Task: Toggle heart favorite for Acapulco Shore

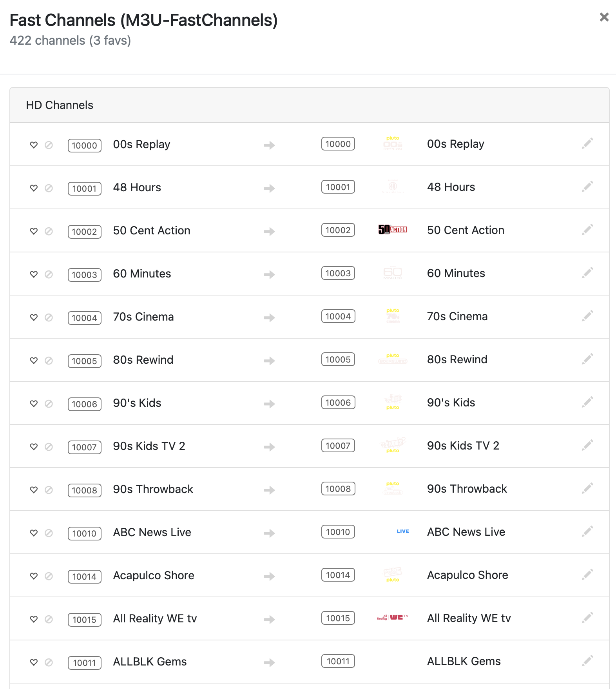Action: (34, 576)
